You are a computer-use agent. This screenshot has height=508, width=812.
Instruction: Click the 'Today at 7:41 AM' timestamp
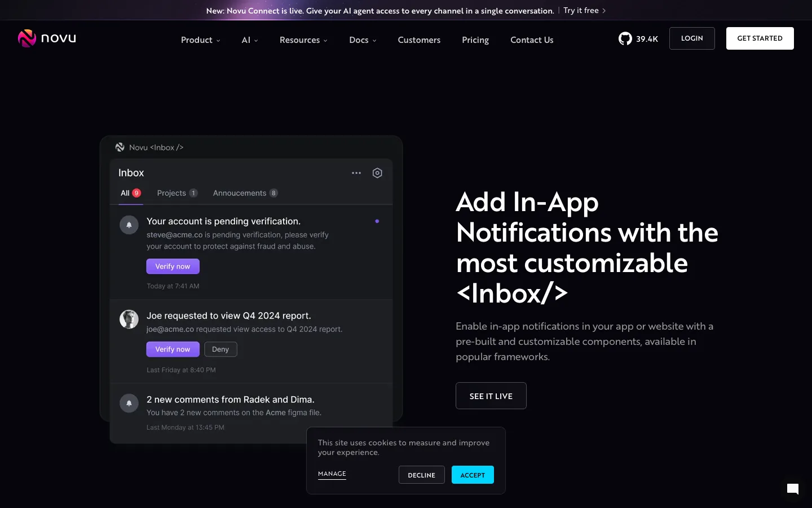pyautogui.click(x=173, y=286)
